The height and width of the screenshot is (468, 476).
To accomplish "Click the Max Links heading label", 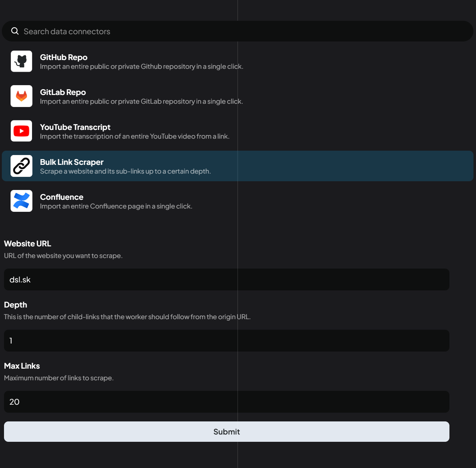I will pyautogui.click(x=22, y=366).
